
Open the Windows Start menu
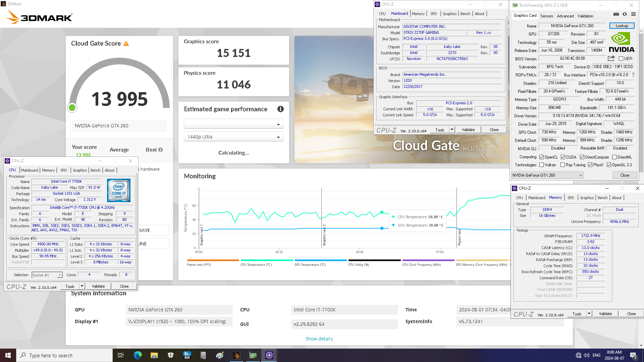pyautogui.click(x=8, y=355)
